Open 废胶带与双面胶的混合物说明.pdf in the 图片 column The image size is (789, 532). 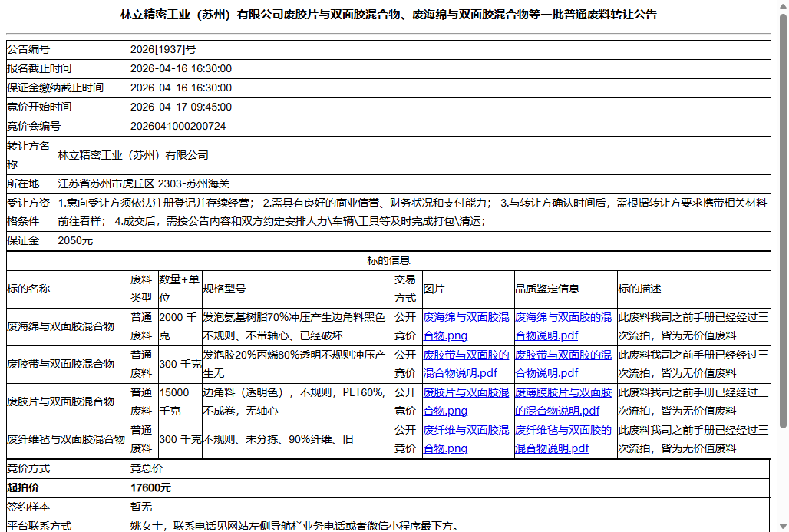466,364
